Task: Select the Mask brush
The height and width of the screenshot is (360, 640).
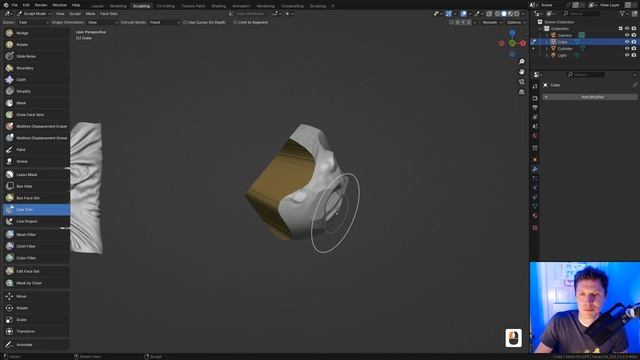Action: (x=36, y=103)
